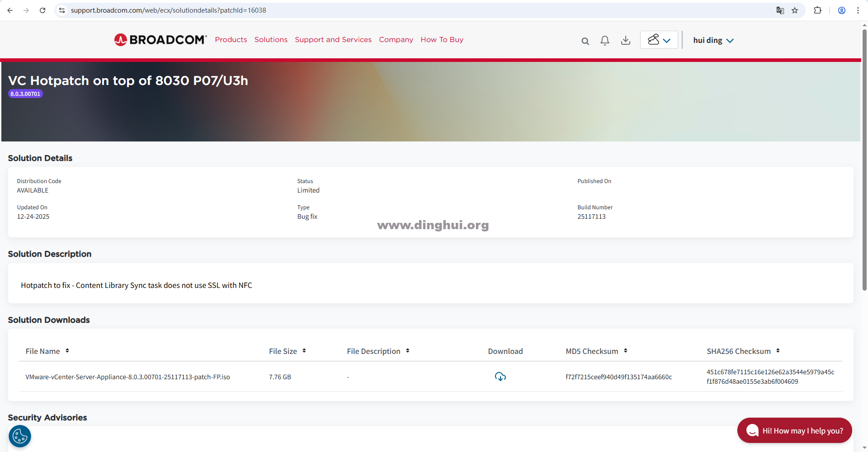Open the cloud portal switcher dropdown
Screen dimensions: 868x452
(659, 40)
